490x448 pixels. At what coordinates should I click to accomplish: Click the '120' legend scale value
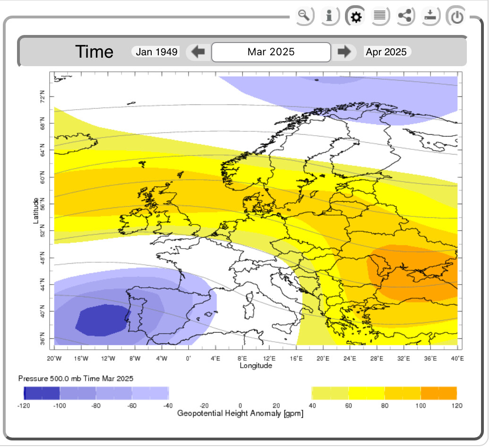(457, 405)
